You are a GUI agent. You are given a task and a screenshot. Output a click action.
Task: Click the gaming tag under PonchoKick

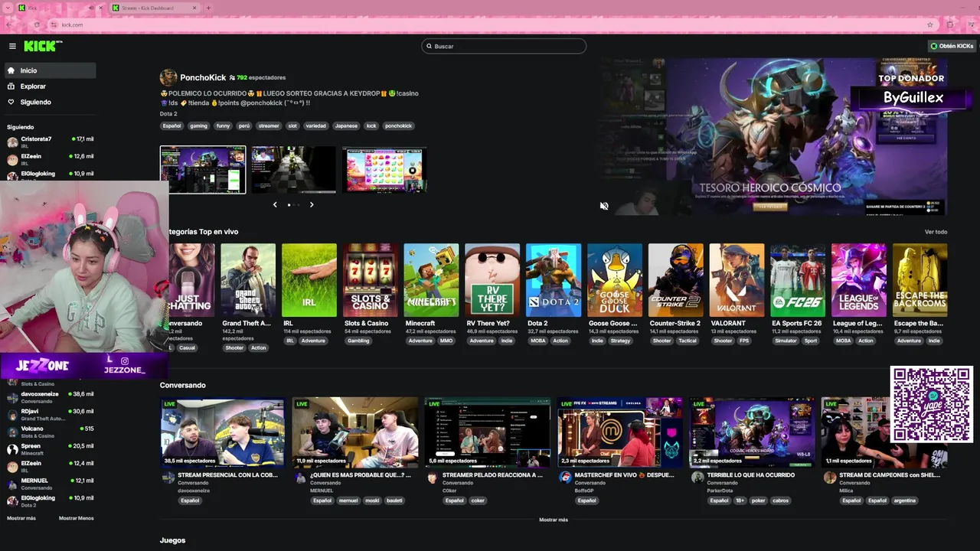(199, 126)
